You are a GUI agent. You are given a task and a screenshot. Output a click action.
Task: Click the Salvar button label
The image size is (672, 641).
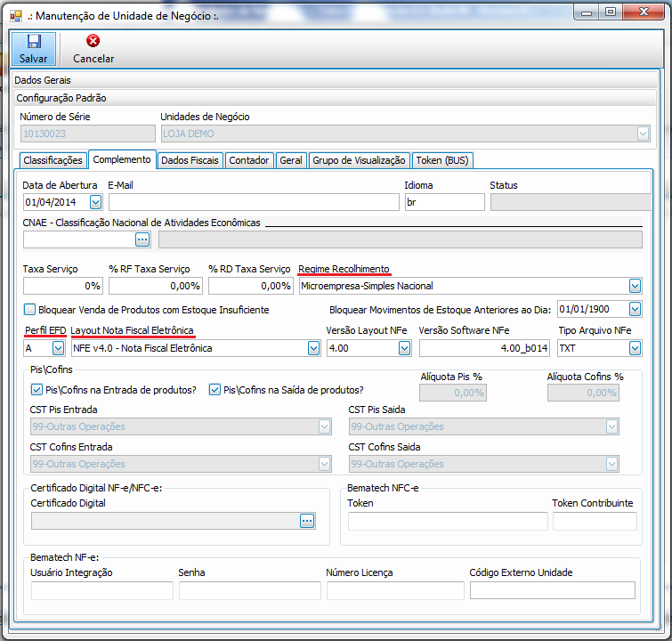pyautogui.click(x=34, y=59)
